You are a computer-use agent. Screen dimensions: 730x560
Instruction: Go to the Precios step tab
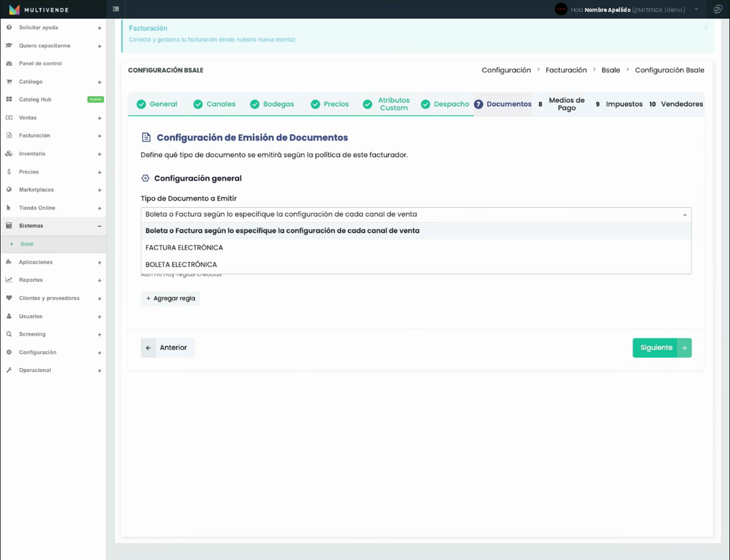(330, 104)
